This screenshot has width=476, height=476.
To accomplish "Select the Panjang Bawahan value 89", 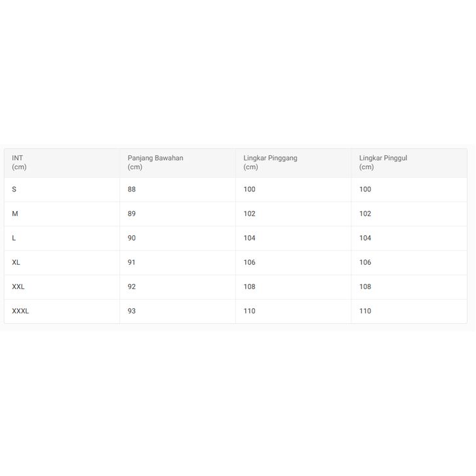I will click(x=132, y=214).
